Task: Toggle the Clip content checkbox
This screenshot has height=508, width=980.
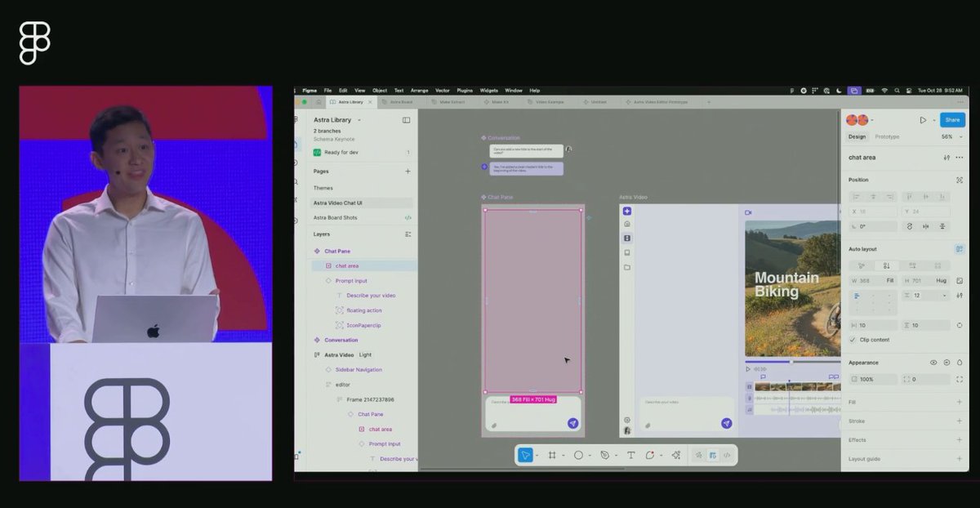Action: tap(853, 340)
